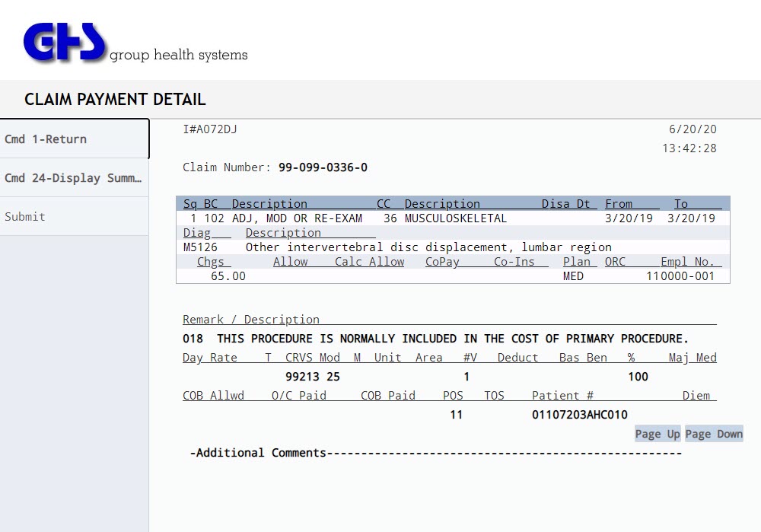
Task: Select claim number 99-099-0336-0
Action: [323, 167]
